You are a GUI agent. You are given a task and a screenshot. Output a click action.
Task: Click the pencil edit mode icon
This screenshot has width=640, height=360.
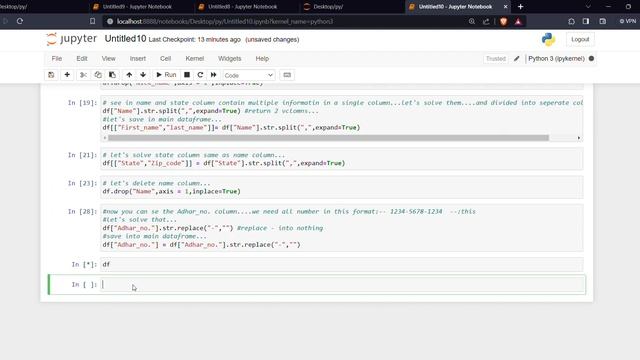click(517, 59)
